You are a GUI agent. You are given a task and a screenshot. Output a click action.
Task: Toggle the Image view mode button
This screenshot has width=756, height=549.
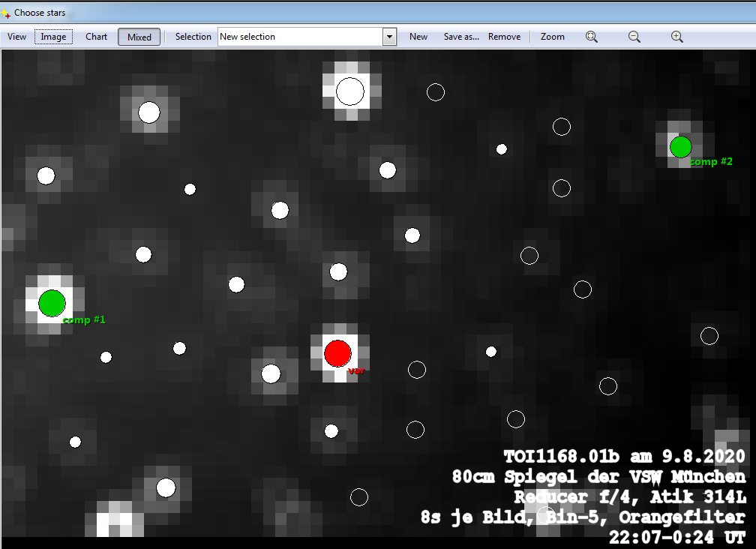(53, 37)
